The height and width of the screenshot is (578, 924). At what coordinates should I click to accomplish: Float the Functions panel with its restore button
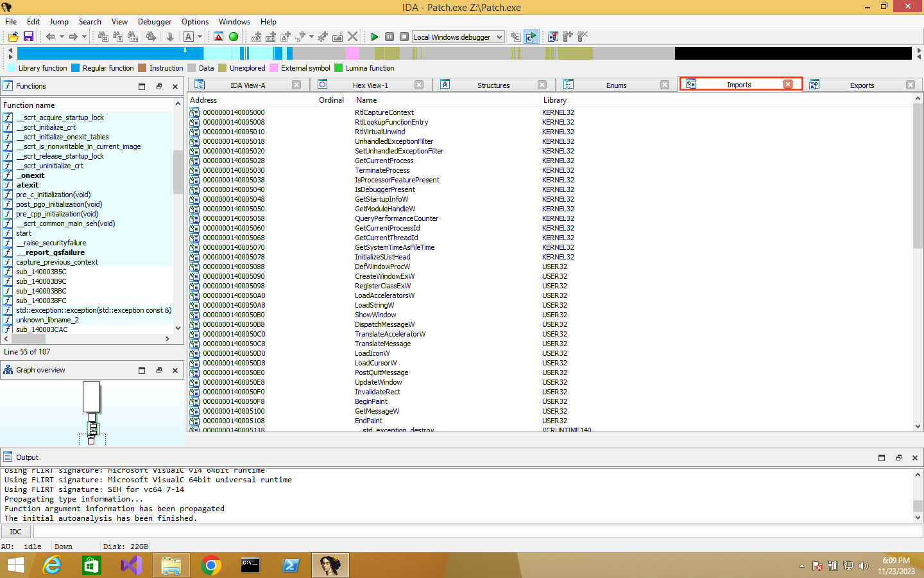[158, 86]
